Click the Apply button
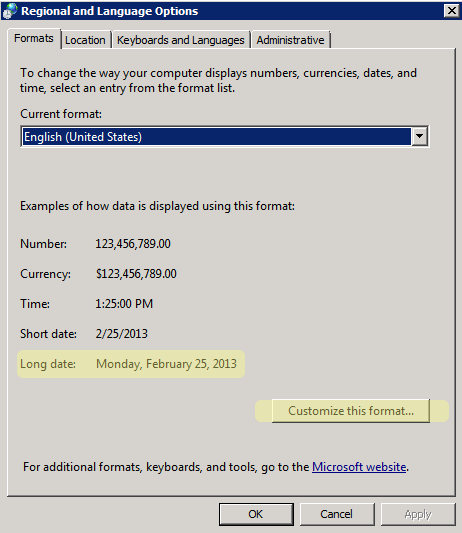 click(x=418, y=514)
